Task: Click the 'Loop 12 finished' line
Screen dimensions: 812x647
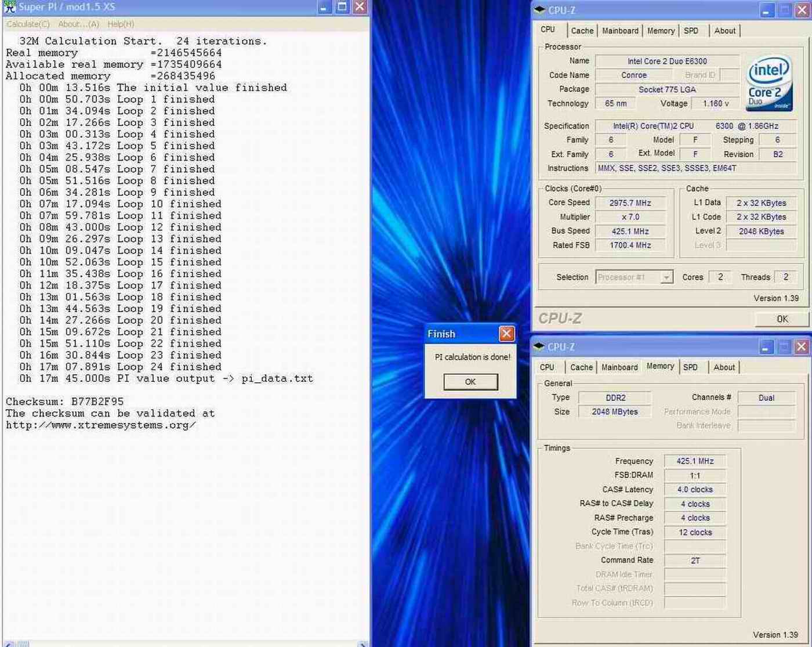Action: point(120,227)
